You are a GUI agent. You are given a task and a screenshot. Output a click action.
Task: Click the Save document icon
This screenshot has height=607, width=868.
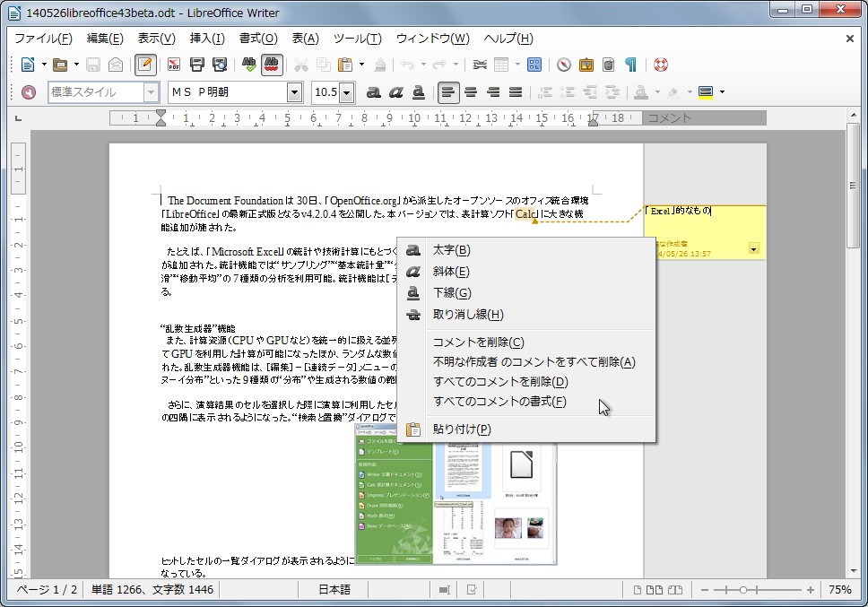click(93, 65)
